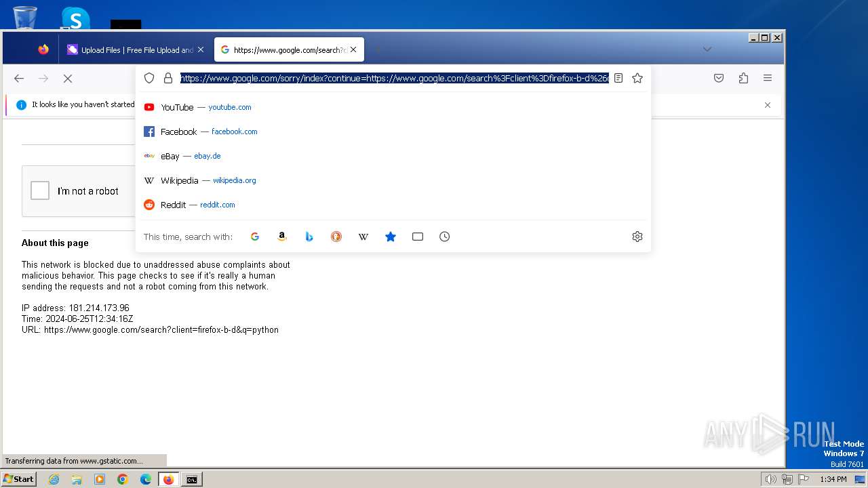
Task: Click the 'About this page' heading
Action: click(x=55, y=243)
